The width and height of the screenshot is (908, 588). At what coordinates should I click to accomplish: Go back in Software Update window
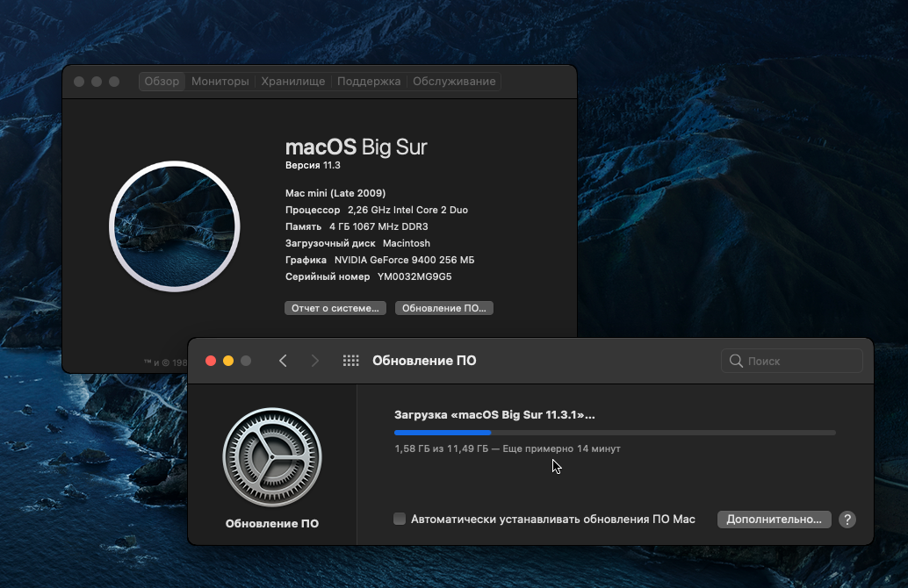click(283, 361)
